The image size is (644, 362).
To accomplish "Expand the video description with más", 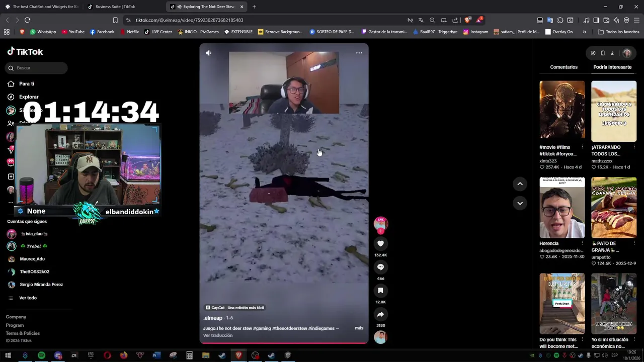I will click(359, 328).
